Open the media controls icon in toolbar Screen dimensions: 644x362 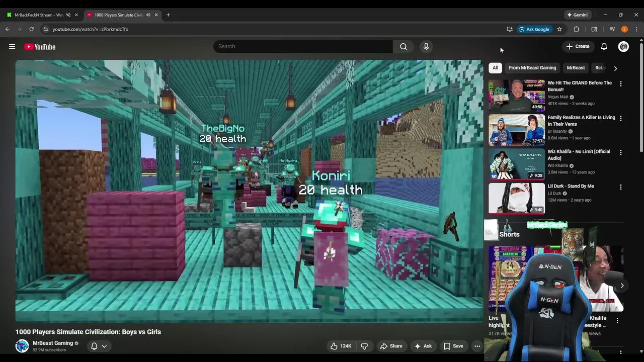pos(612,29)
